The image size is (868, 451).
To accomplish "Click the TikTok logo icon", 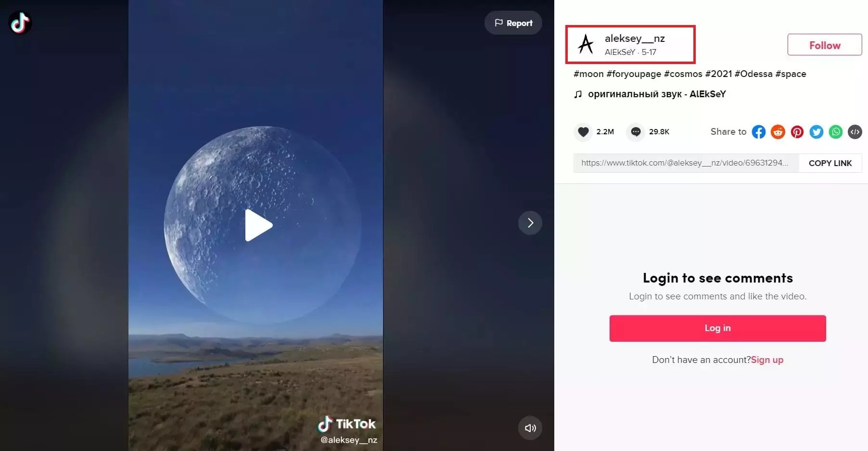I will 20,23.
